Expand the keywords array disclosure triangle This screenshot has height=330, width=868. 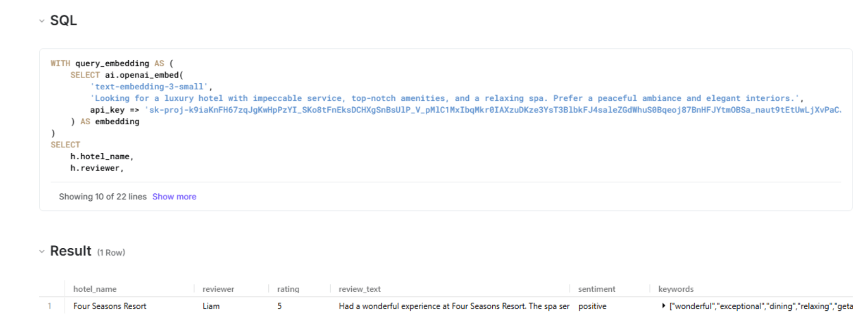click(x=663, y=306)
